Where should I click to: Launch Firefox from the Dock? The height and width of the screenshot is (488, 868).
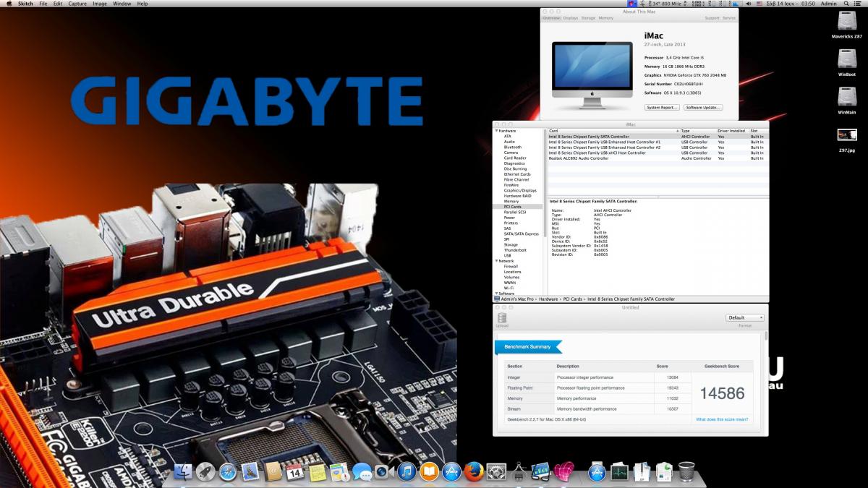[474, 472]
